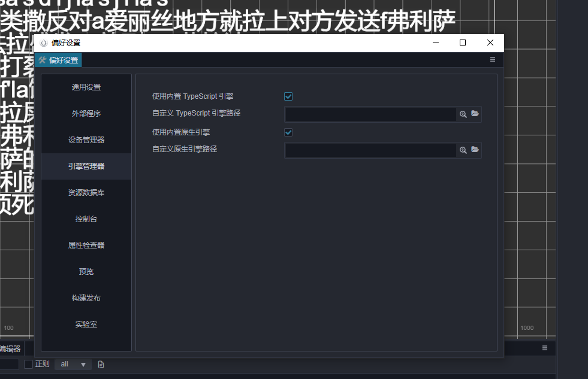Screen dimensions: 588x379
Task: Open folder browser for native engine path
Action: [x=475, y=150]
